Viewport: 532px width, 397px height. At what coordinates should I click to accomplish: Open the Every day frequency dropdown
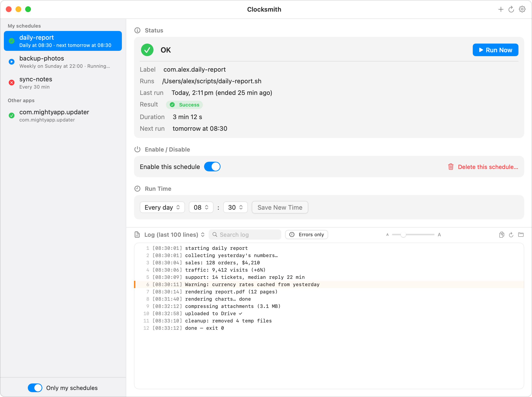coord(162,207)
